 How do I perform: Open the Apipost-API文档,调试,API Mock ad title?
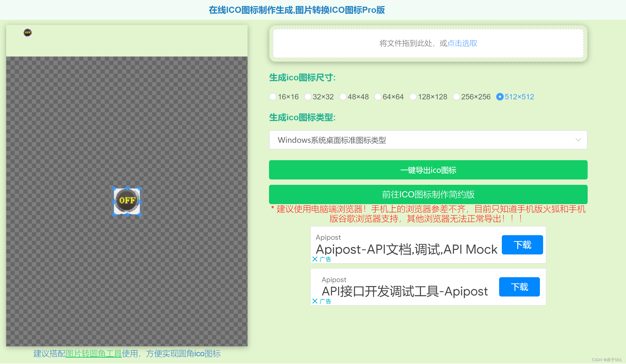point(407,249)
